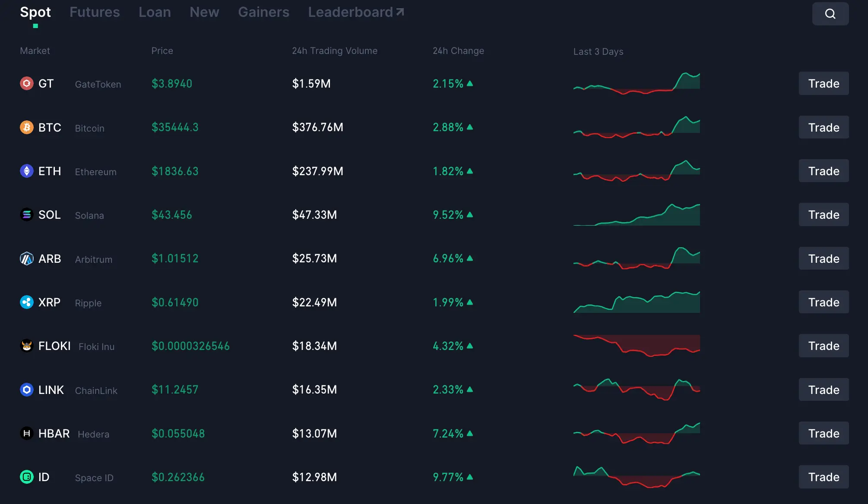The image size is (868, 504).
Task: Click the up arrow next to 9.77%
Action: pos(470,477)
